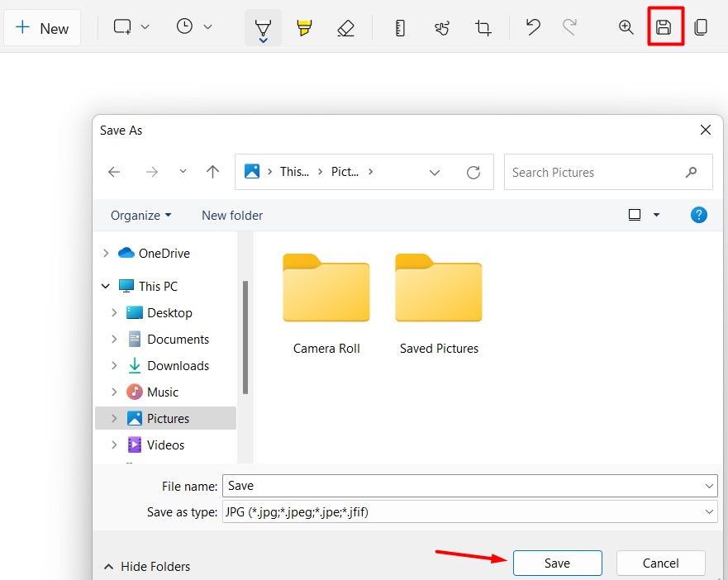This screenshot has width=728, height=580.
Task: Open the snip delay timer dropdown
Action: pyautogui.click(x=195, y=27)
